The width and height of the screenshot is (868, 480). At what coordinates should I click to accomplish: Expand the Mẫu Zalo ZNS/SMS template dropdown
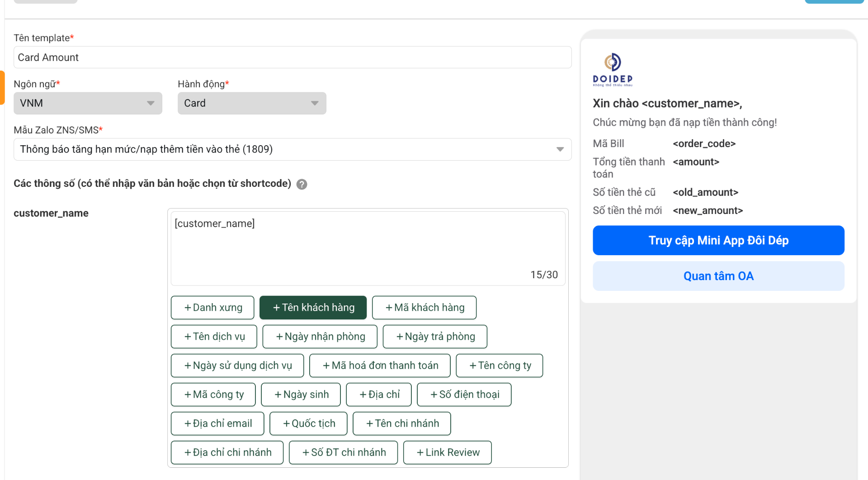pos(560,149)
